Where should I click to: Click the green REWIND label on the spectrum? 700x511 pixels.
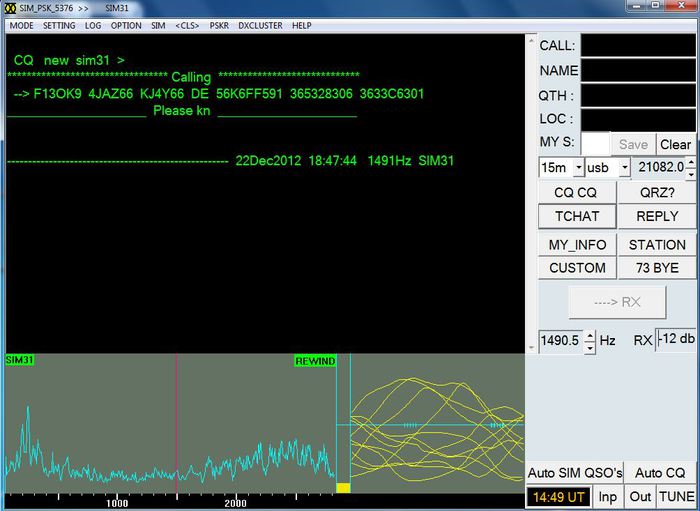pos(315,361)
